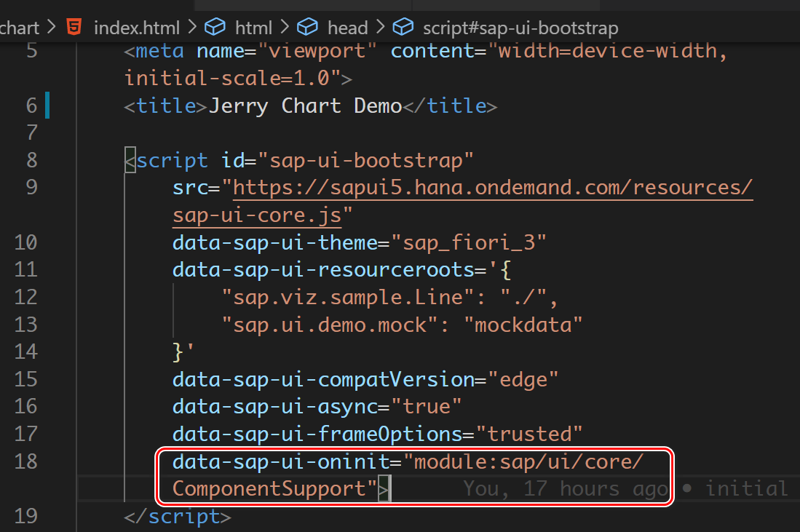Click the initial-scale=1.0 text
Image resolution: width=800 pixels, height=532 pixels.
(x=226, y=79)
